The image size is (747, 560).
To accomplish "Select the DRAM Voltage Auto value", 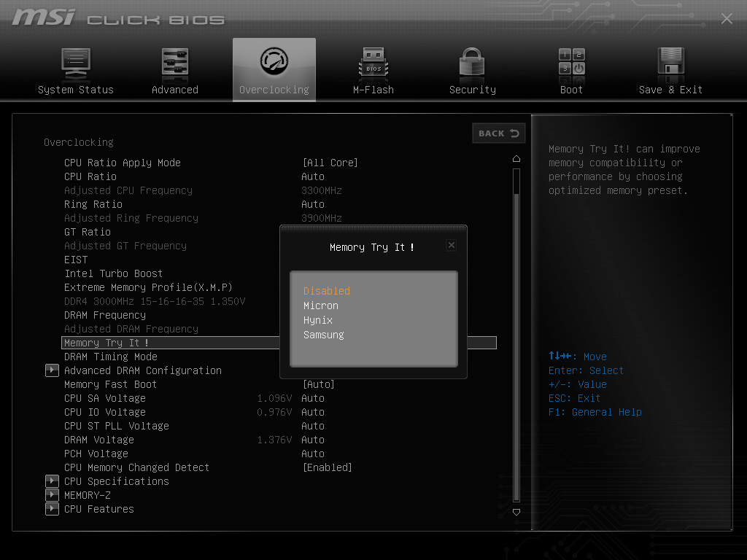I will [x=313, y=440].
